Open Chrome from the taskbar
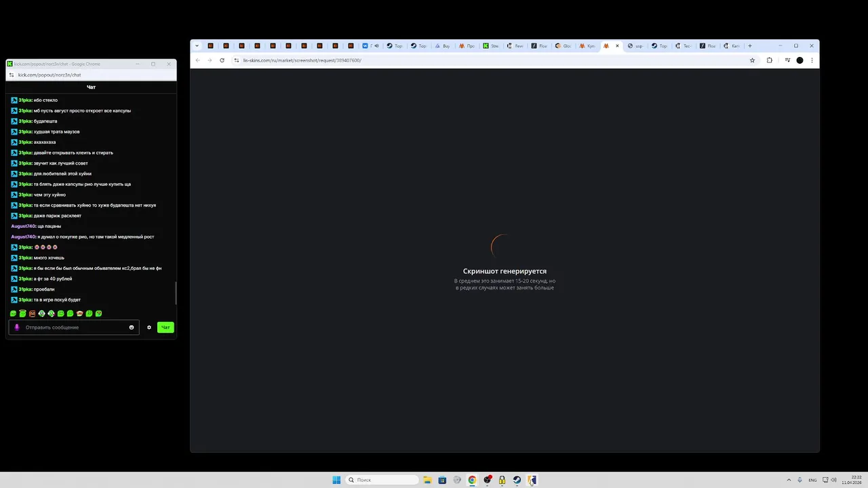The image size is (868, 488). tap(472, 480)
